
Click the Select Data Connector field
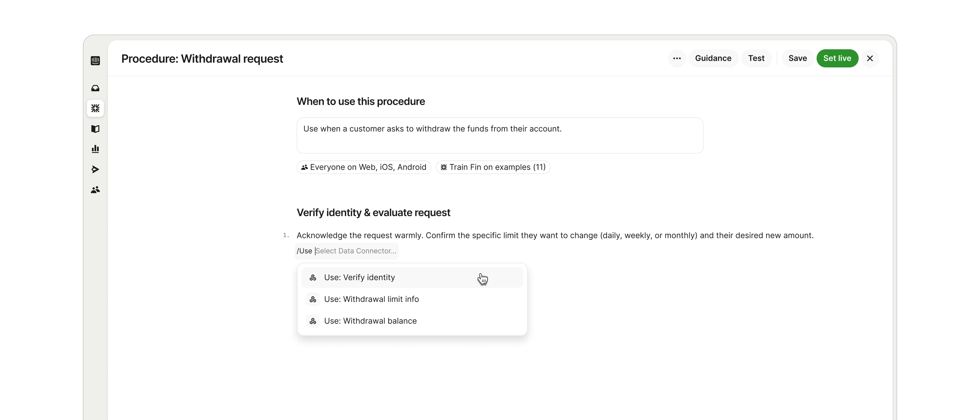(x=356, y=251)
